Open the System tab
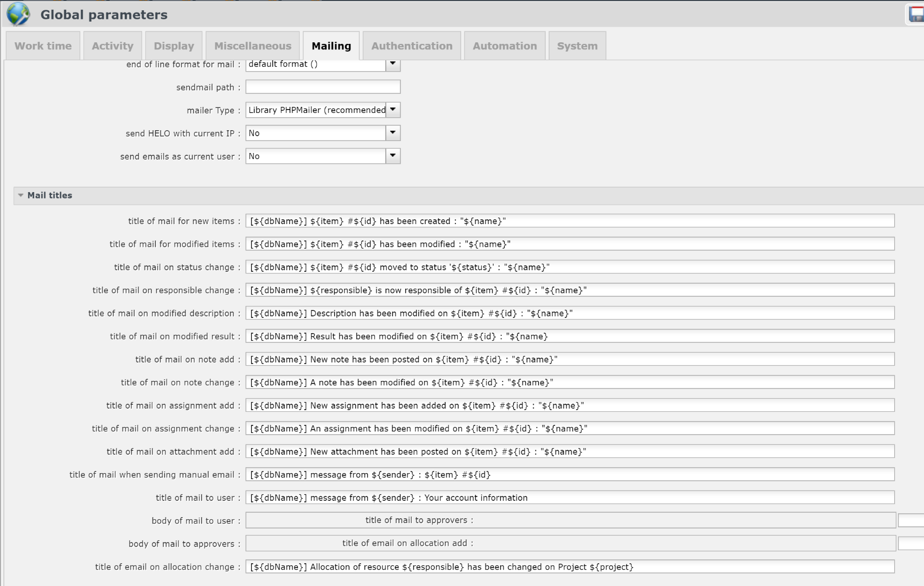The height and width of the screenshot is (586, 924). click(577, 46)
